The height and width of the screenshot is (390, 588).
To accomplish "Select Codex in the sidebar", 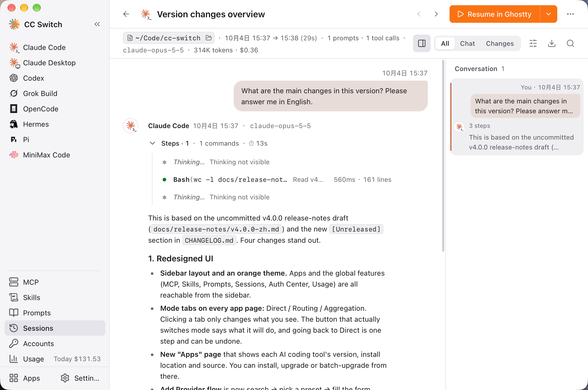I will 55,78.
